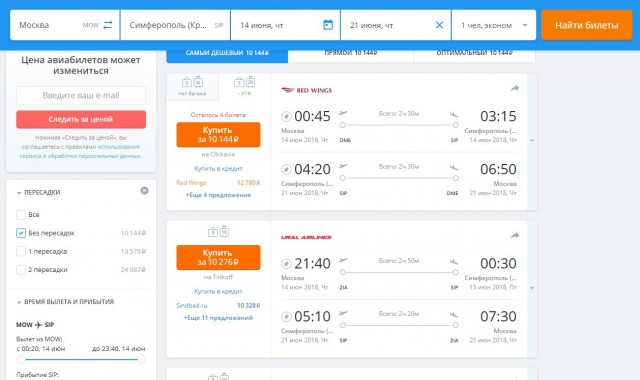Focus the e-mail input field
The width and height of the screenshot is (640, 380).
pyautogui.click(x=81, y=96)
